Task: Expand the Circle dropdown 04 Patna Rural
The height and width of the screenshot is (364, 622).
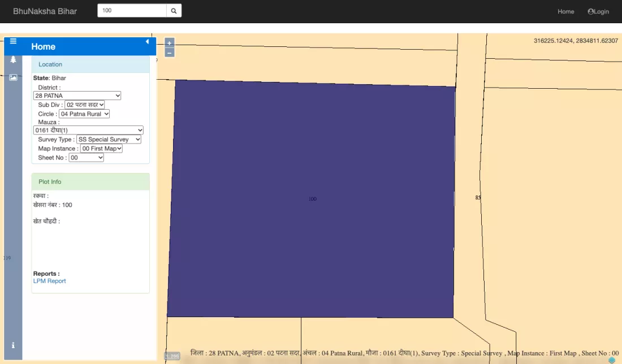Action: point(84,114)
